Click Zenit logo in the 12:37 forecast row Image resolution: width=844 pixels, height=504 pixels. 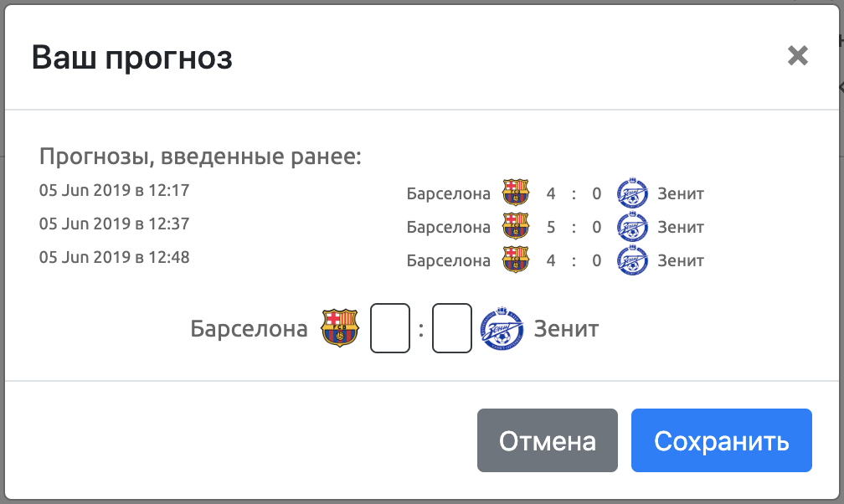point(632,227)
